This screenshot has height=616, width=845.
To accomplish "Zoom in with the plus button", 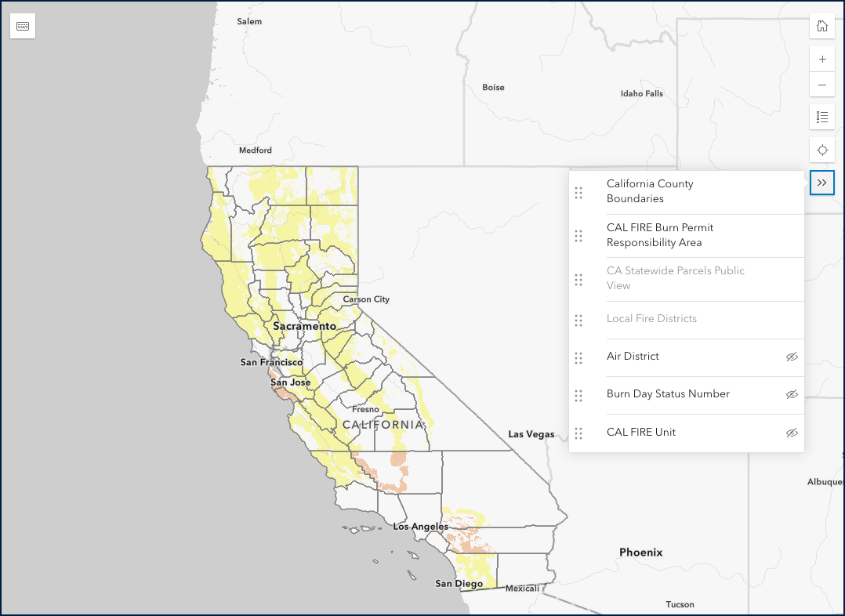I will pyautogui.click(x=821, y=60).
